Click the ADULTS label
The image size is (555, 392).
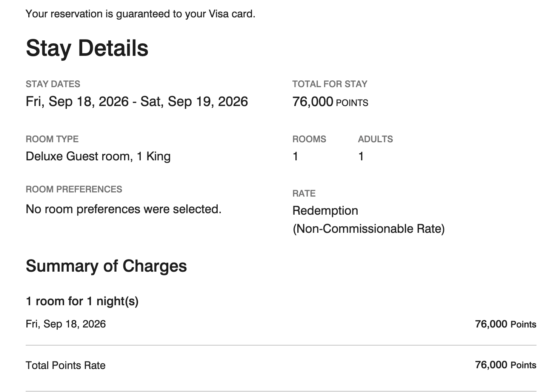(375, 139)
